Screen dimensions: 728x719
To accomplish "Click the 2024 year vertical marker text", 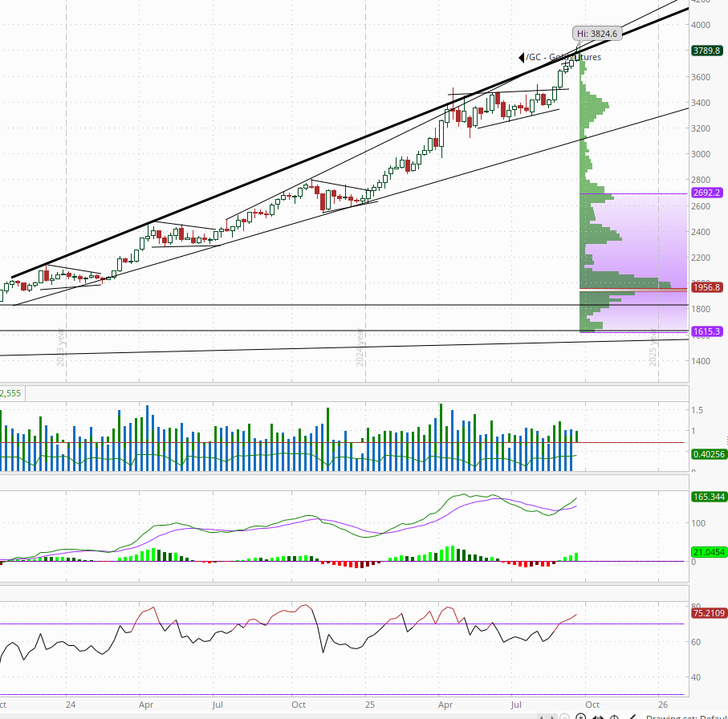I will pos(360,347).
